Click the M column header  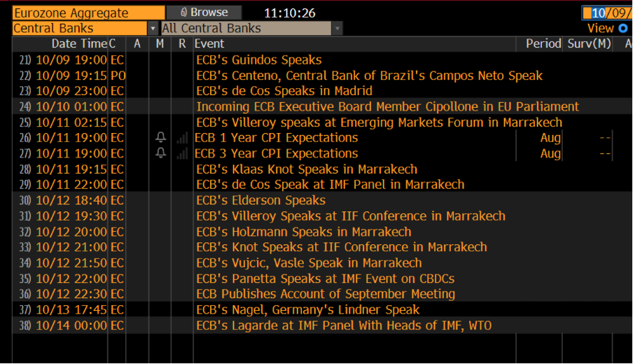coord(160,43)
